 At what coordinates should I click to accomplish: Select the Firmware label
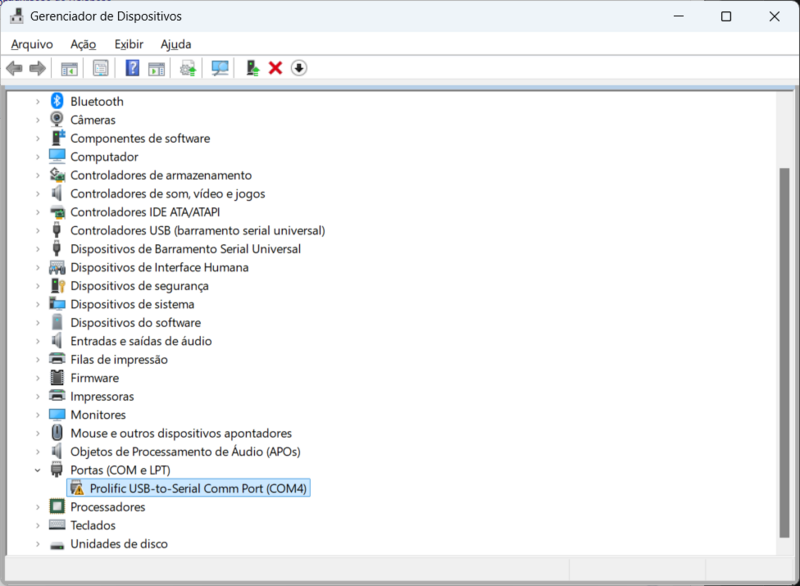point(94,378)
